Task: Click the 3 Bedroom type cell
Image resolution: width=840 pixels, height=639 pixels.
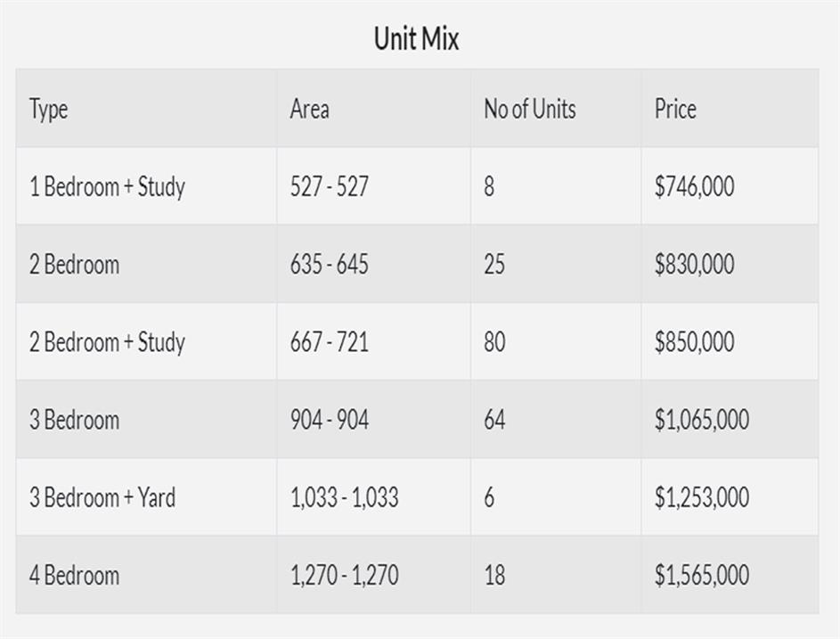Action: pyautogui.click(x=74, y=420)
